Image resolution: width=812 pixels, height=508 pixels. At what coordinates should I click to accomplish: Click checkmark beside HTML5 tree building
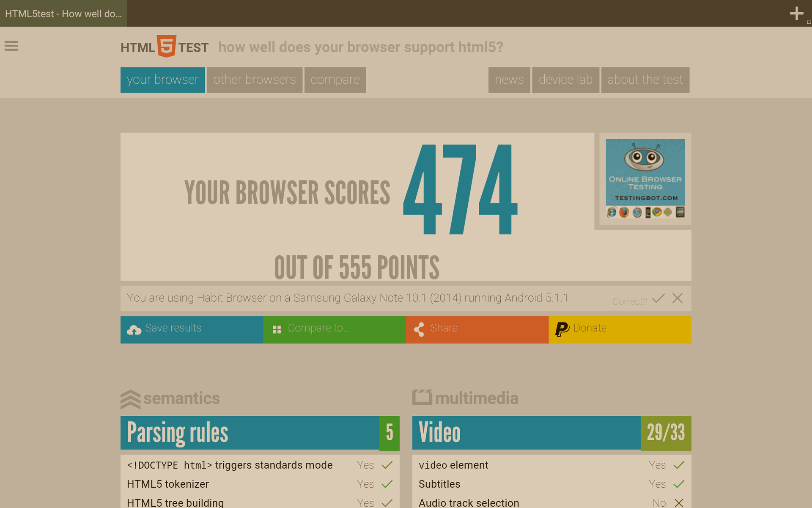[x=387, y=503]
